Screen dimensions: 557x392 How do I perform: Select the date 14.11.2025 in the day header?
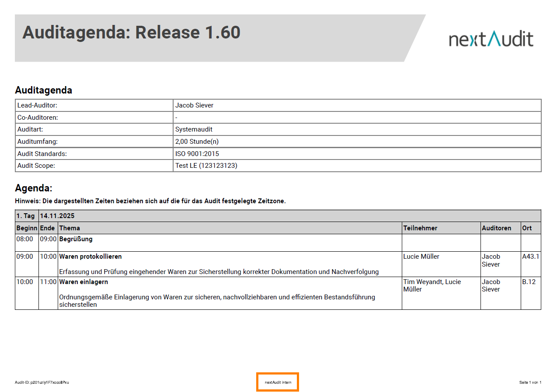pos(57,216)
